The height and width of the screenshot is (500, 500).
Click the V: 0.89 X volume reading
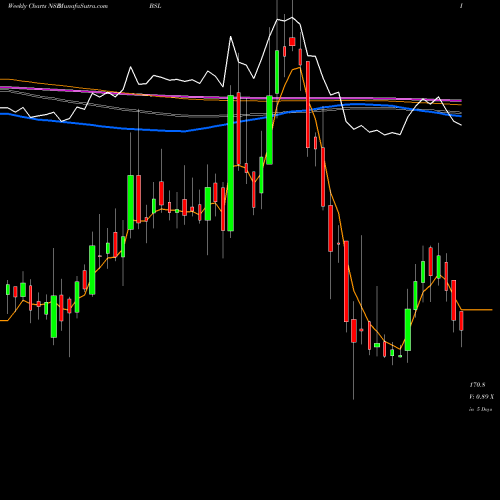481,397
